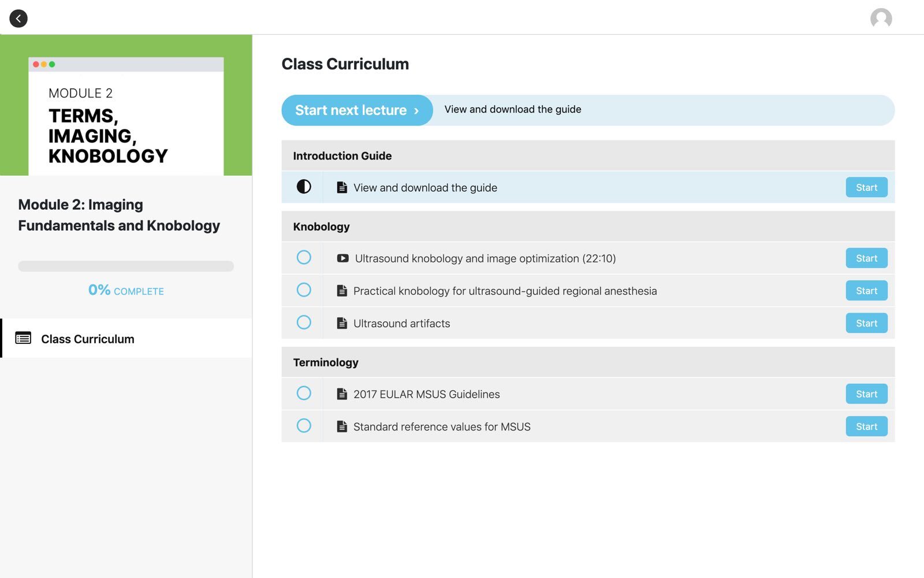Click the chevron on the Start next lecture button
The height and width of the screenshot is (578, 924).
(x=417, y=110)
